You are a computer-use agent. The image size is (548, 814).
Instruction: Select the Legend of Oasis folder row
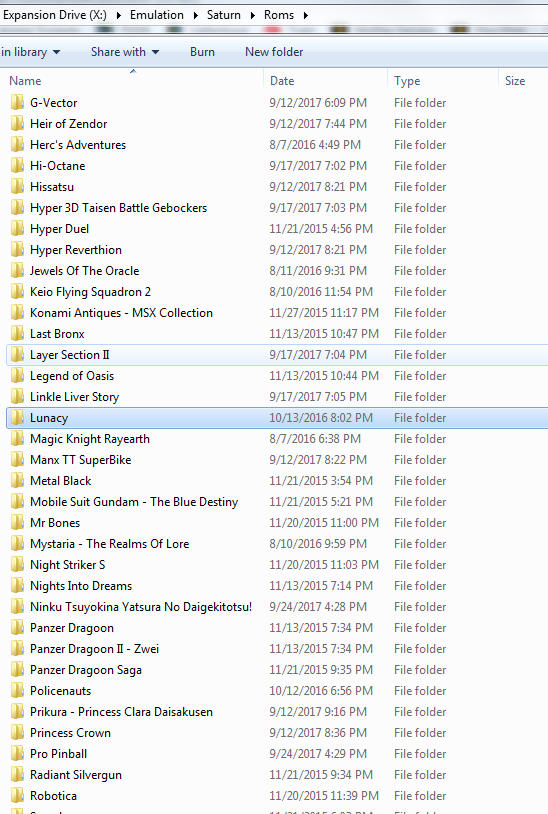[x=277, y=376]
